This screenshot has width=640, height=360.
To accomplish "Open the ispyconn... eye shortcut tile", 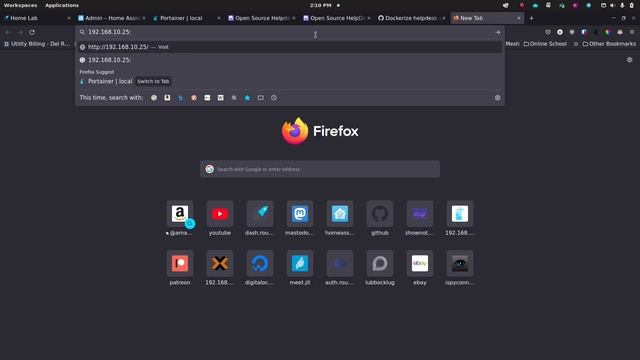I will click(x=460, y=264).
